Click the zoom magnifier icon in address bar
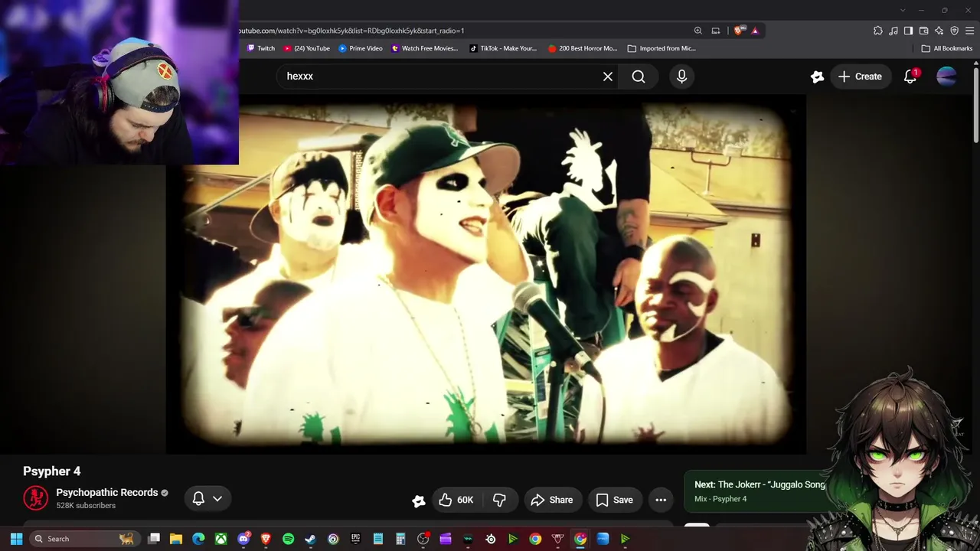Screen dimensions: 980x551 pyautogui.click(x=697, y=31)
